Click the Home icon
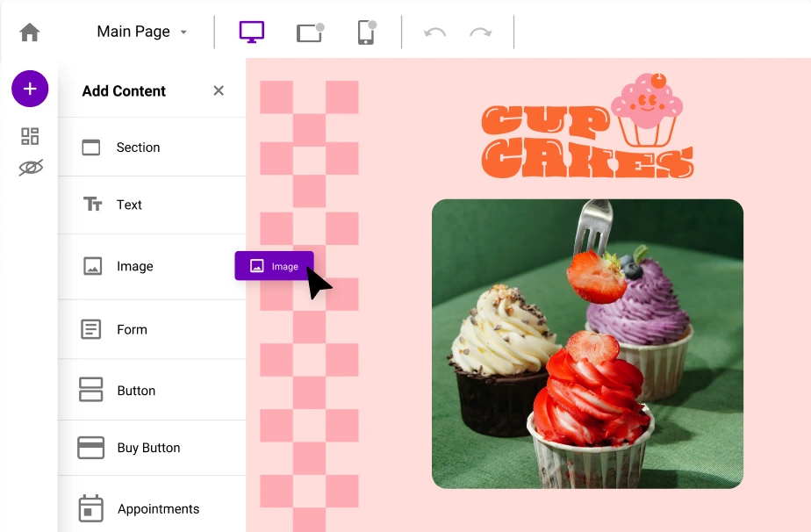 click(30, 32)
